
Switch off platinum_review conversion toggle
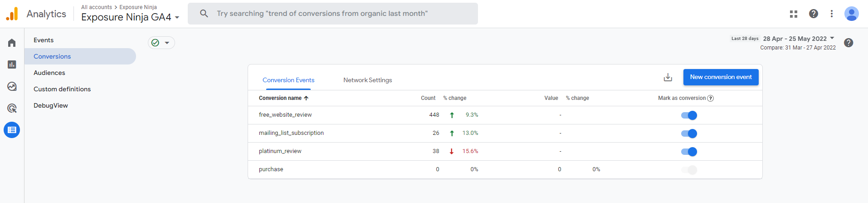pos(689,152)
